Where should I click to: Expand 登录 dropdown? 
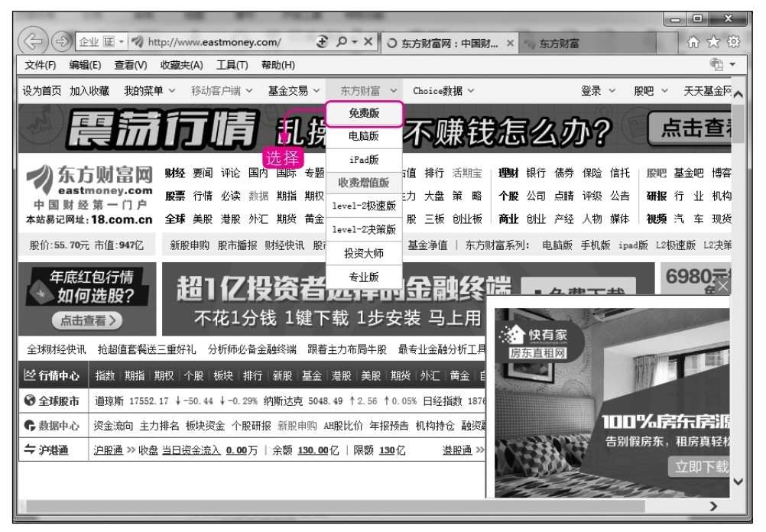612,91
